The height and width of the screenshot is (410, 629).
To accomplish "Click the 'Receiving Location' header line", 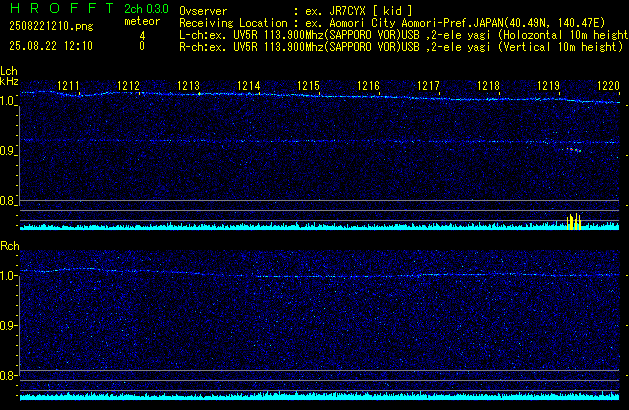I will tap(392, 23).
